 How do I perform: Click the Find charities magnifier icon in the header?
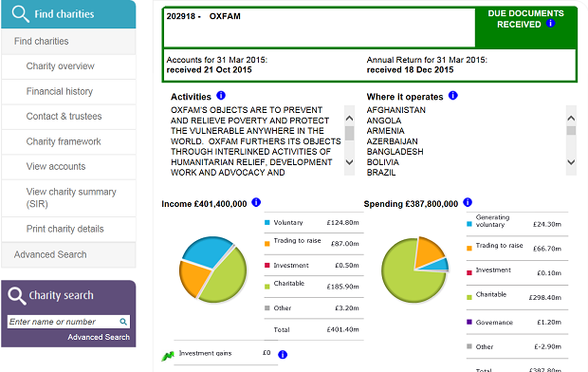coord(20,14)
